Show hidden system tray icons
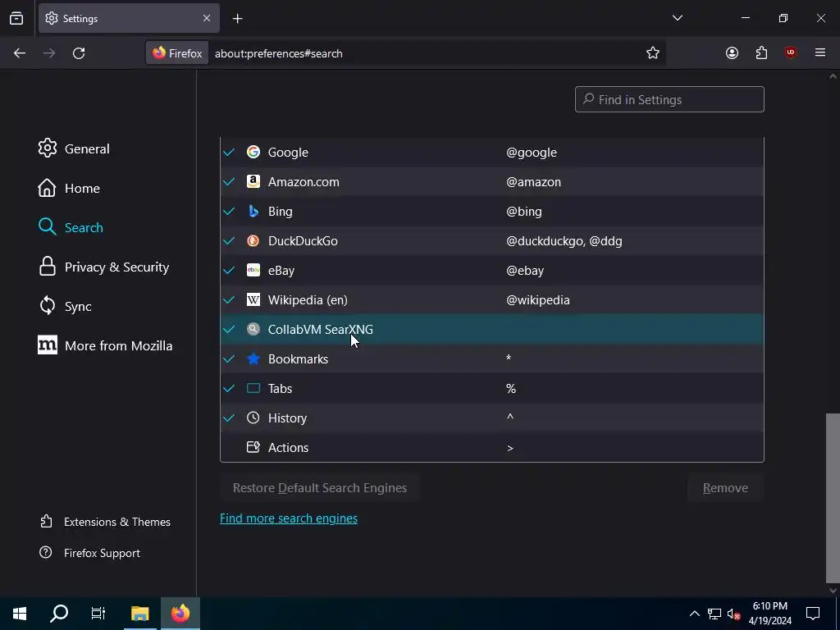The height and width of the screenshot is (630, 840). pos(694,614)
